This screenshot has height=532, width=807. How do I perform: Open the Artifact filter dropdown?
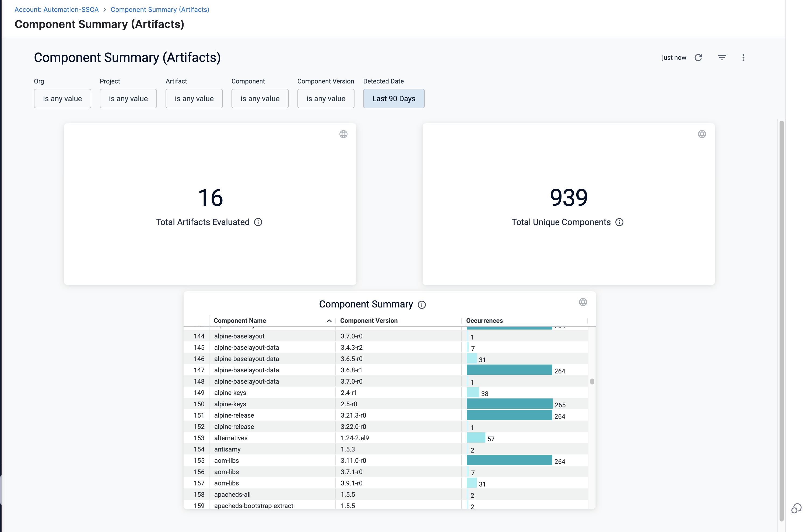194,99
